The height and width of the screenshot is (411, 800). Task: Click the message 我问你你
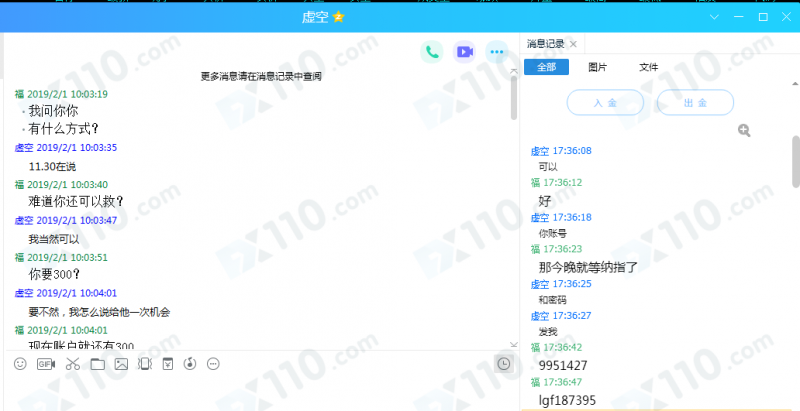[53, 111]
